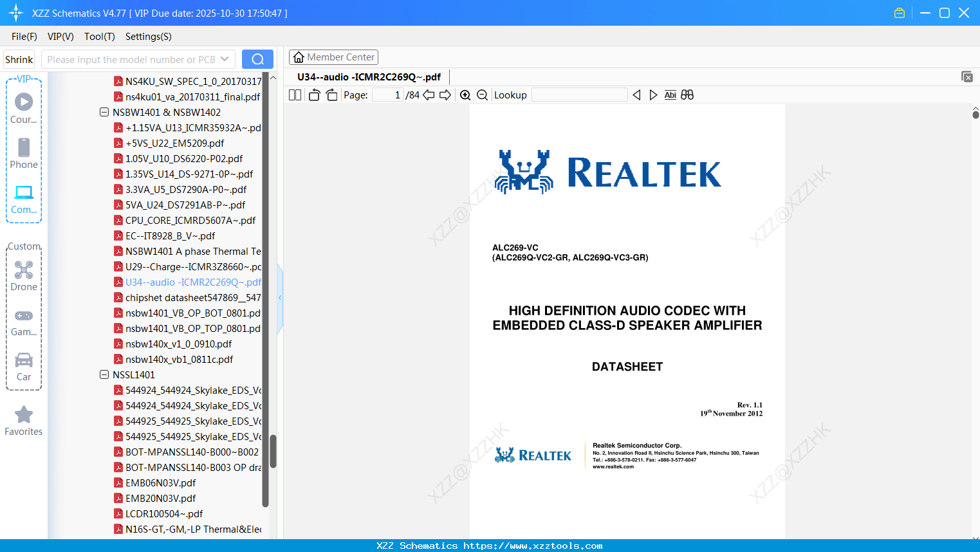Open the File(F) menu
The height and width of the screenshot is (552, 980).
(24, 37)
